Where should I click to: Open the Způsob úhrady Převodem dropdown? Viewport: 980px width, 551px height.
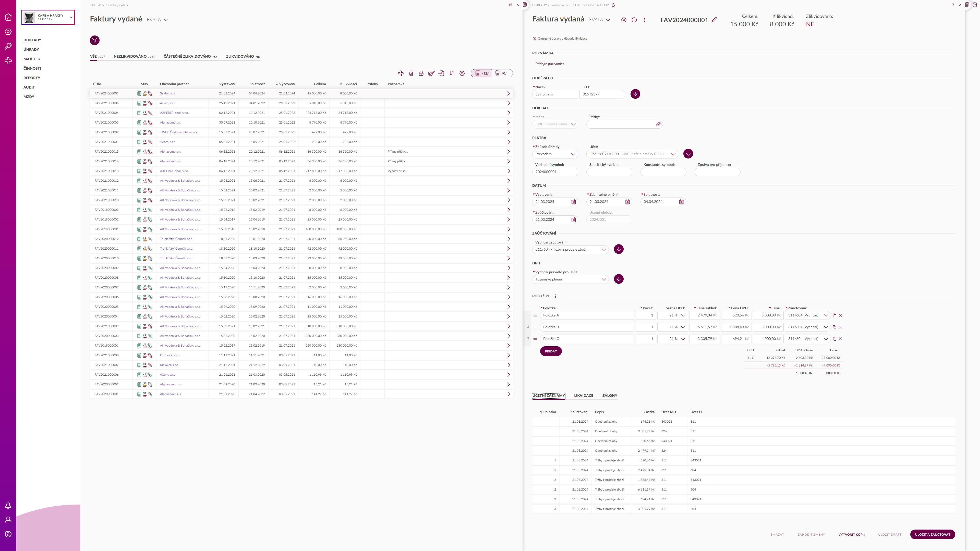555,154
